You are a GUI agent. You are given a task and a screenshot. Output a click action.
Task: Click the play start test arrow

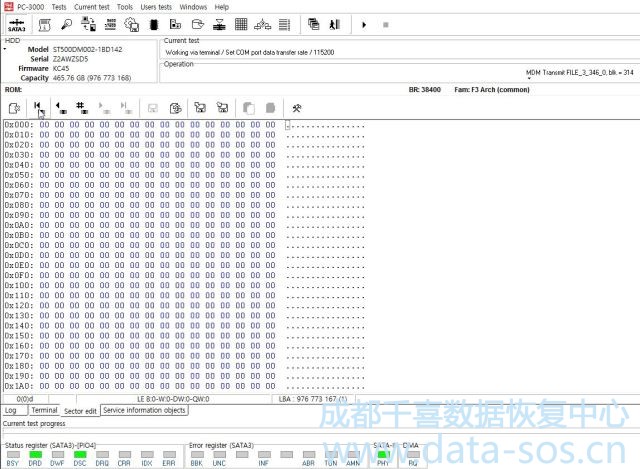coord(364,25)
